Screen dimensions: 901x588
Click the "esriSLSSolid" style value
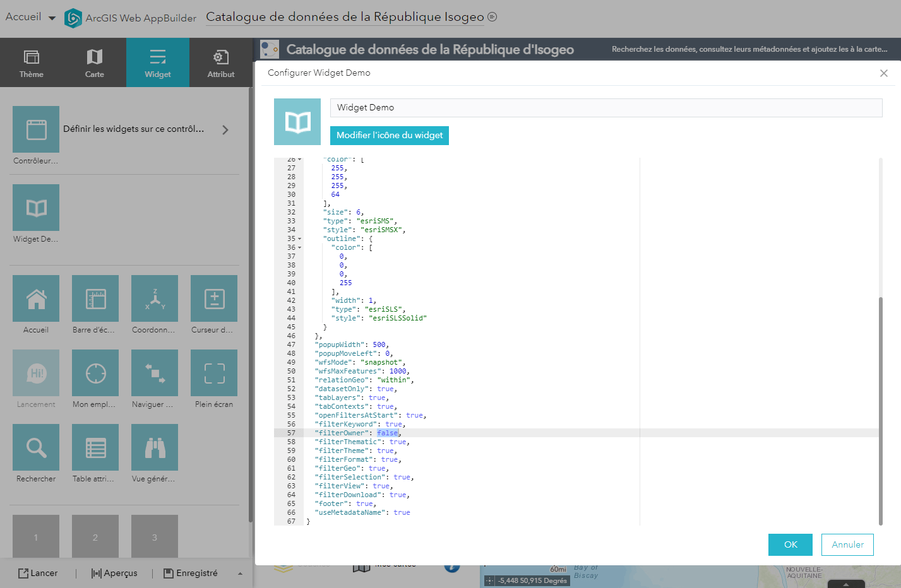pyautogui.click(x=398, y=318)
